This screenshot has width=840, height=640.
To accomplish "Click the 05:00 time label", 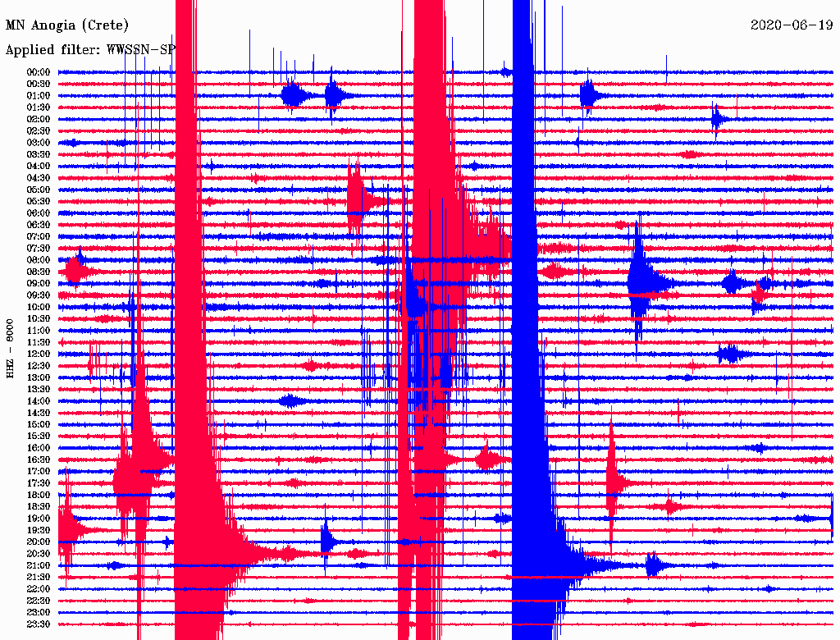I will point(39,190).
